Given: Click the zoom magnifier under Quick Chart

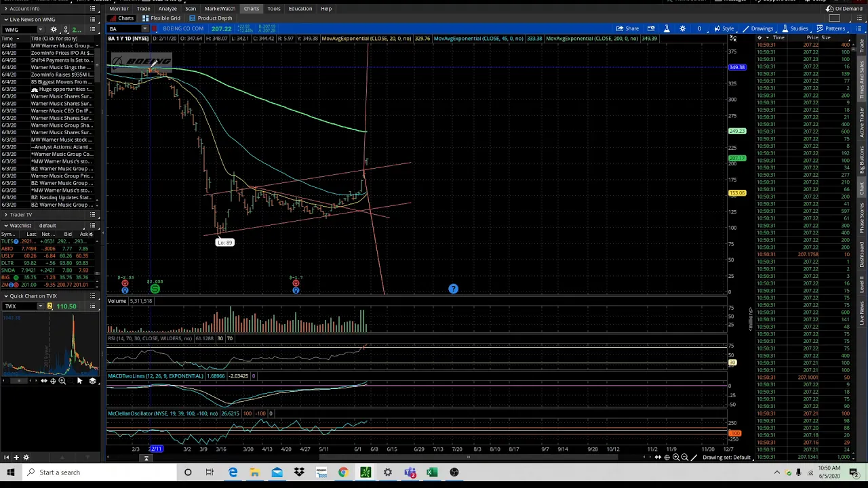Looking at the screenshot, I should coord(62,381).
